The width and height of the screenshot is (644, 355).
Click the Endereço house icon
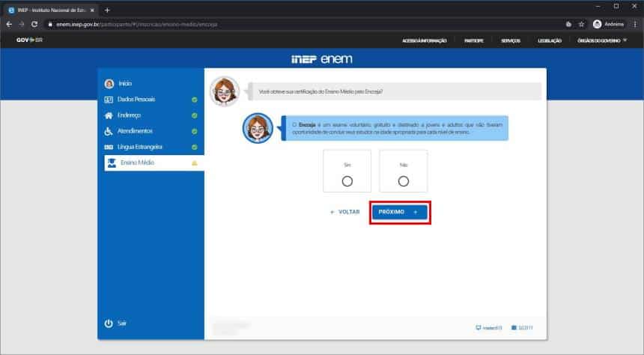[x=109, y=115]
